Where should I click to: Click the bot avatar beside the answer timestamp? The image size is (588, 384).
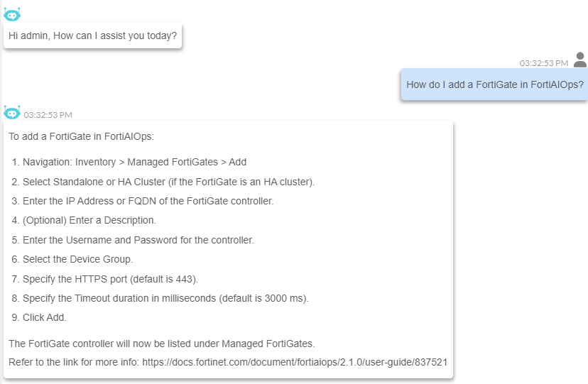click(x=12, y=112)
